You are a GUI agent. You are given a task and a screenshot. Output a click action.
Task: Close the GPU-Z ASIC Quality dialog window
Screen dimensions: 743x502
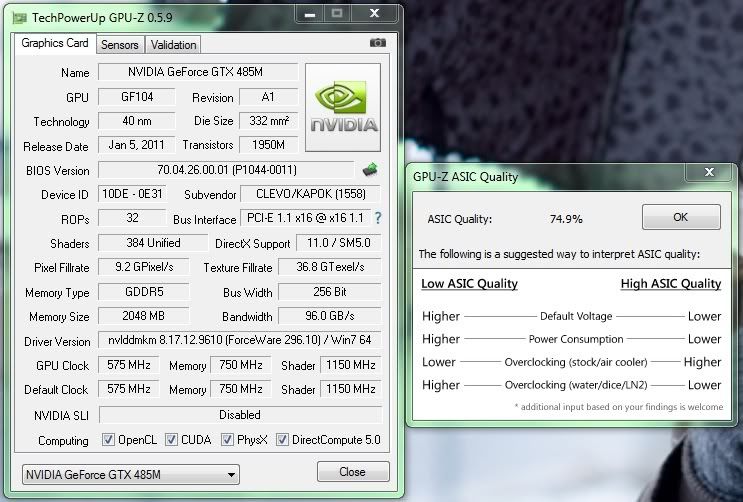point(709,172)
